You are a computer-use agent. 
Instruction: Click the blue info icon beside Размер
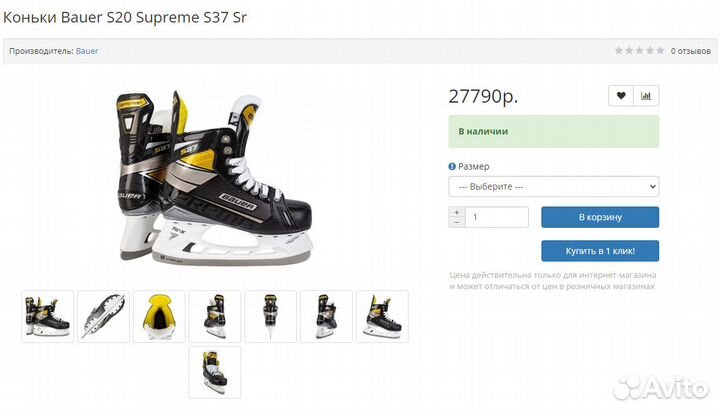(x=452, y=166)
